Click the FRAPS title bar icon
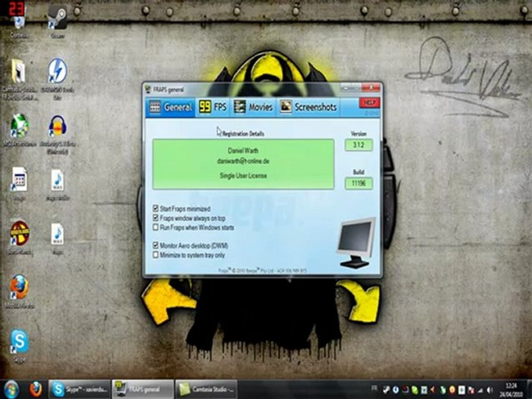Viewport: 532px width, 399px height. click(148, 90)
